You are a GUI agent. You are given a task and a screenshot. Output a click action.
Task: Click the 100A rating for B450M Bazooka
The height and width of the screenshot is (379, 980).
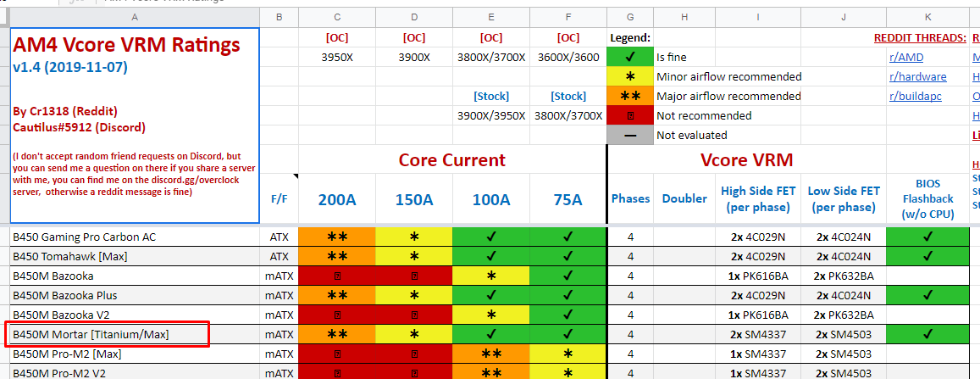(490, 276)
